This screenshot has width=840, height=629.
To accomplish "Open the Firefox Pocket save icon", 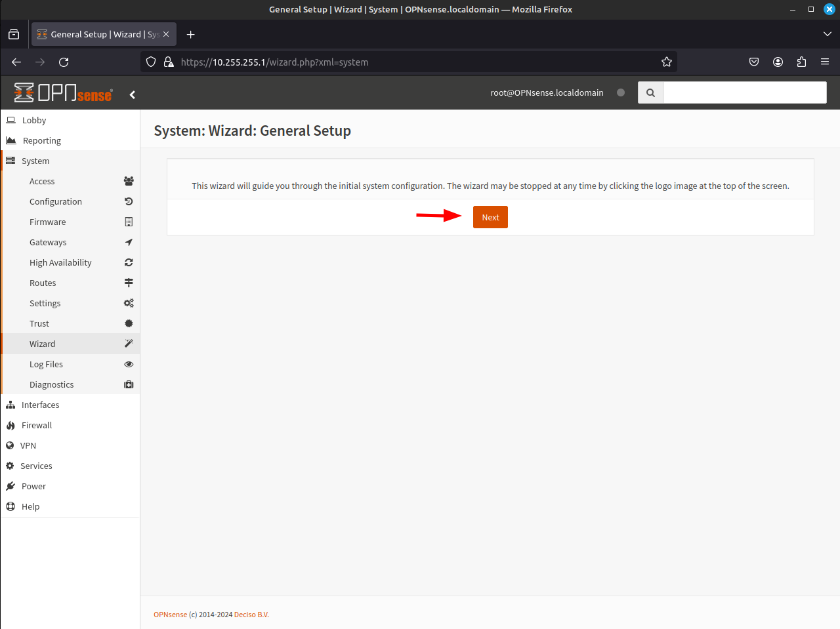I will click(x=754, y=62).
